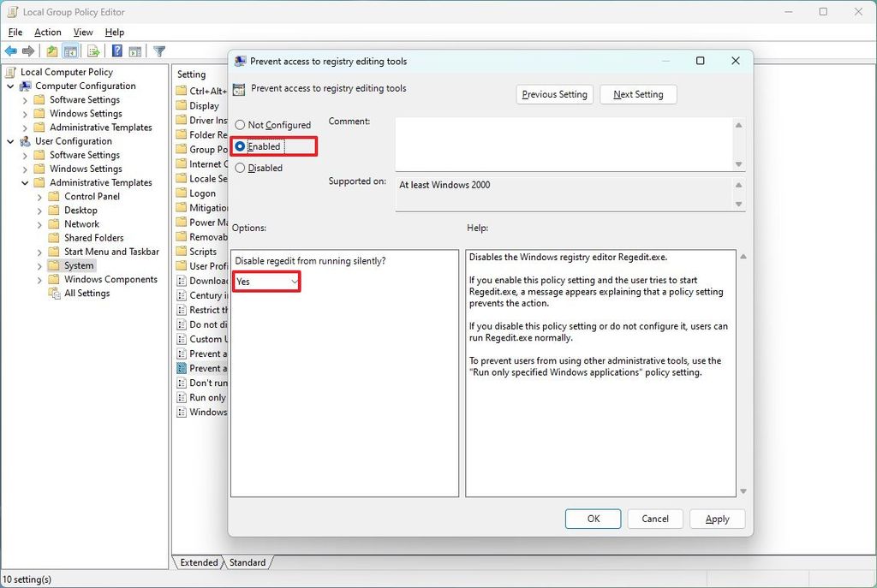Select the Disabled radio button
Screen dimensions: 877x588
[x=239, y=168]
